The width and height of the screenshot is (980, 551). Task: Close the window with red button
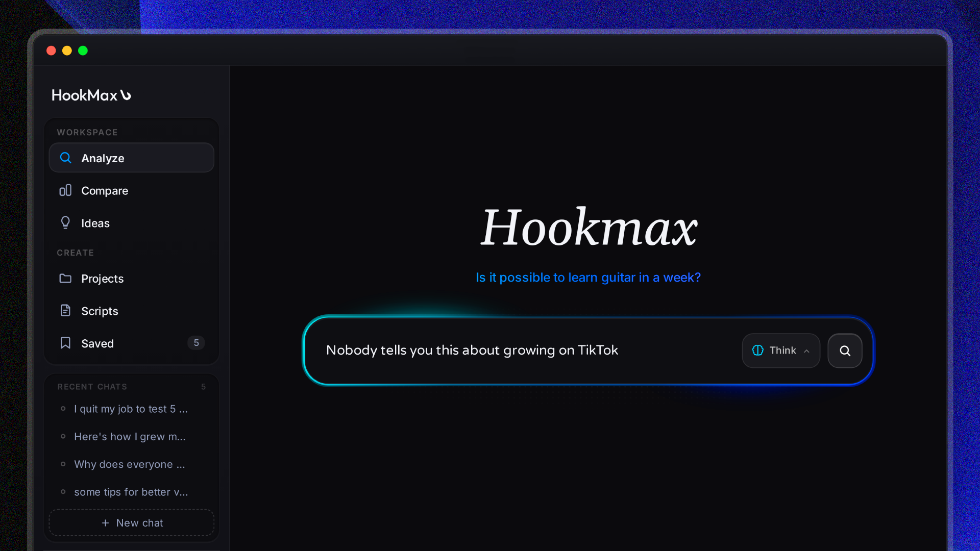(x=51, y=51)
